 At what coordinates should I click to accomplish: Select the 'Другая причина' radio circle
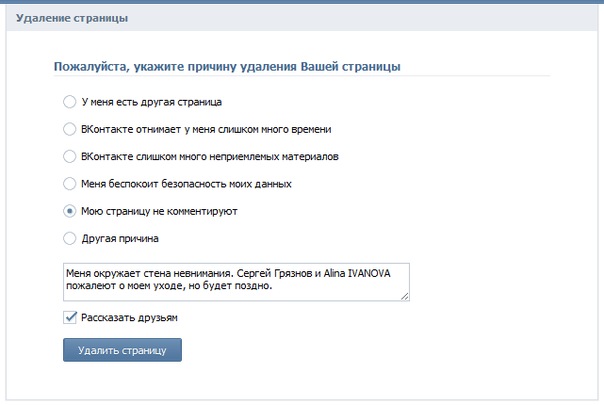(69, 239)
